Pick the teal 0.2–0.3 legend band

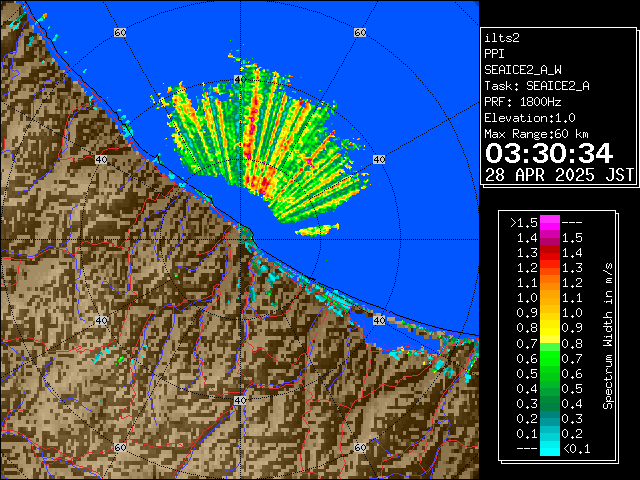(550, 418)
